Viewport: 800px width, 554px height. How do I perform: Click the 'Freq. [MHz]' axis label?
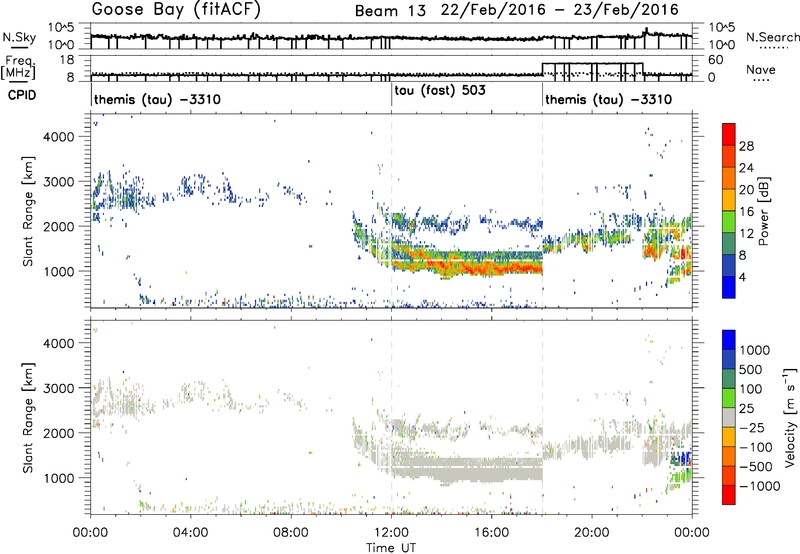click(19, 67)
